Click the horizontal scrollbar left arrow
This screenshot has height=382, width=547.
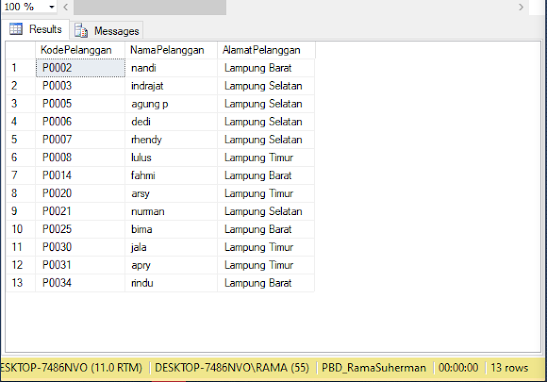66,7
